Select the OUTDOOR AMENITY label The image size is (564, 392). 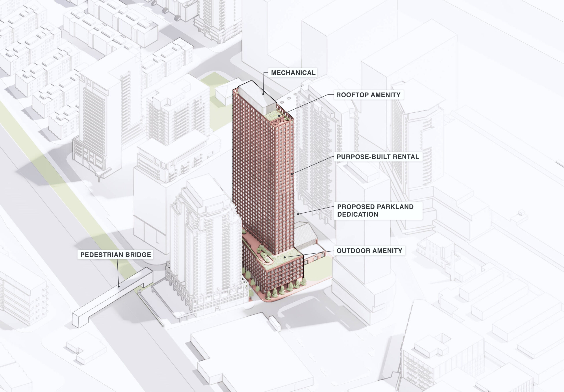coord(369,251)
